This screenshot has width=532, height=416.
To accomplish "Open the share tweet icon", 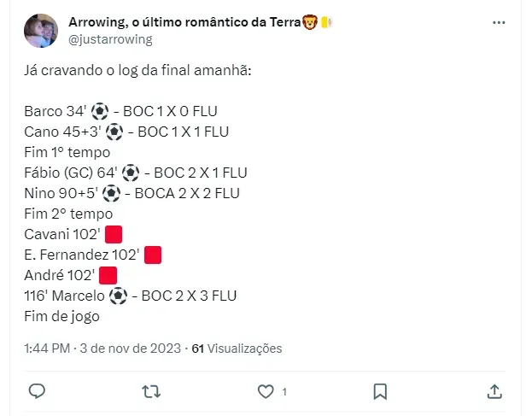I will [x=494, y=390].
